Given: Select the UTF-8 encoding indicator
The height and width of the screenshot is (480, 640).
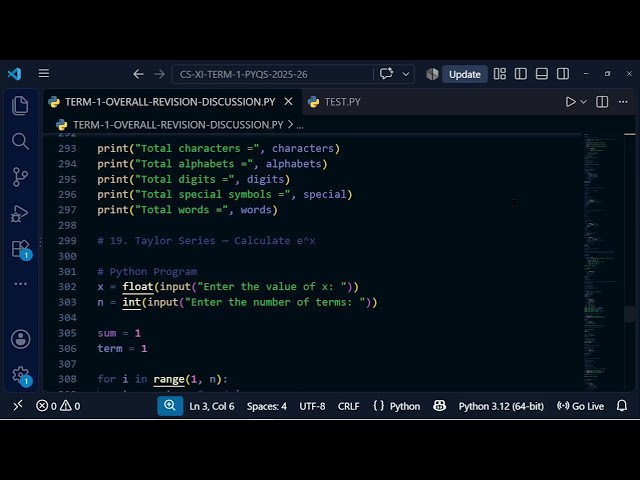Looking at the screenshot, I should 312,406.
